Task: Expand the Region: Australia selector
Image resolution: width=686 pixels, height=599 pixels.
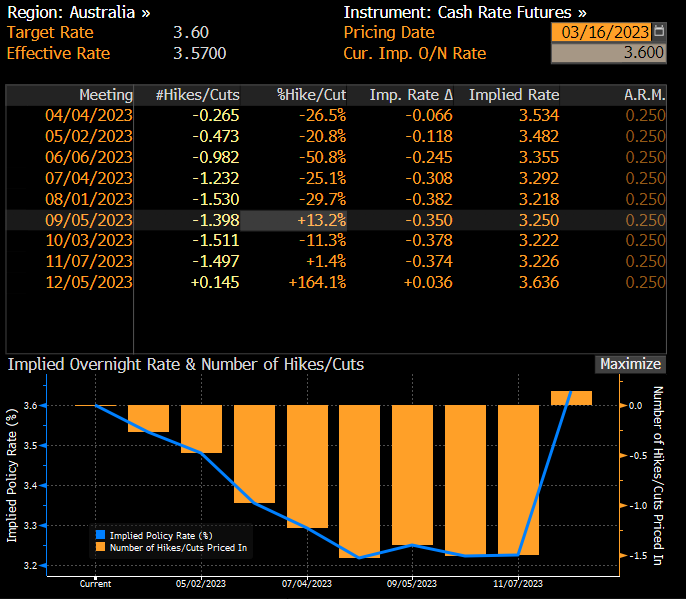Action: coord(79,12)
